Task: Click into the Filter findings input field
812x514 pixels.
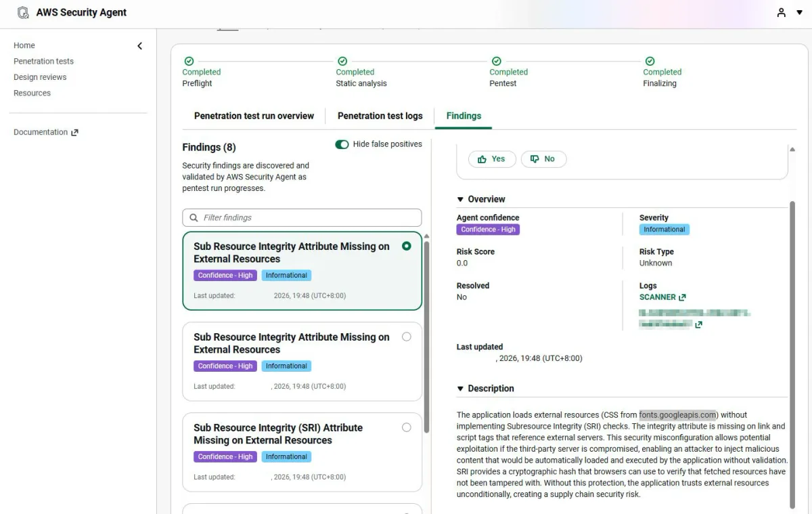Action: (x=308, y=218)
